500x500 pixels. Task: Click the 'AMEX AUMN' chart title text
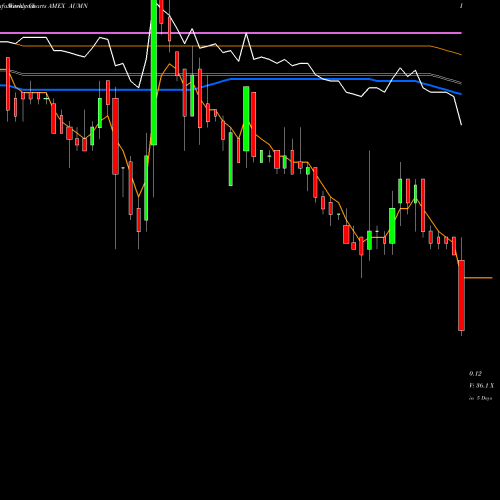coord(68,6)
